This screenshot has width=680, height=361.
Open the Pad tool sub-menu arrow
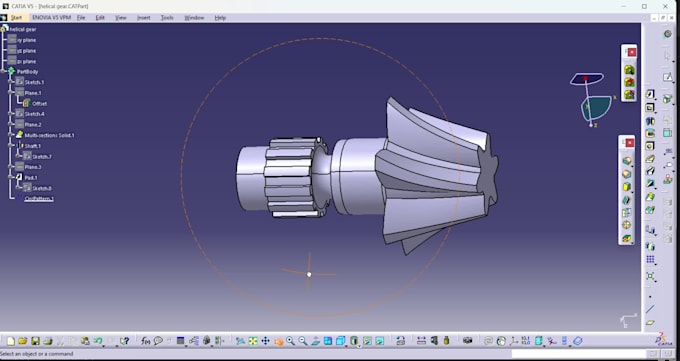tap(656, 99)
